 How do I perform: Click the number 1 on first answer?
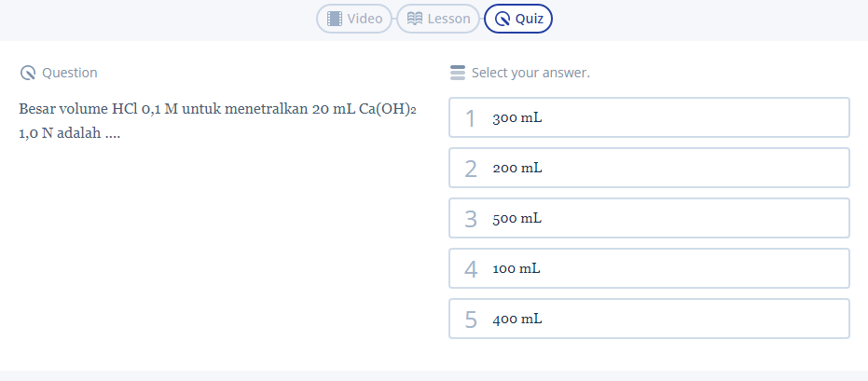471,118
